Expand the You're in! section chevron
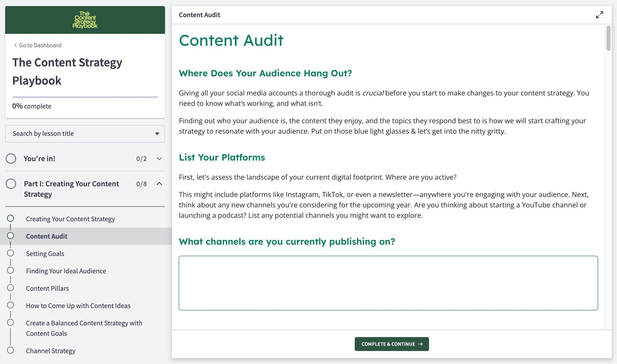Viewport: 617px width, 364px height. (159, 159)
